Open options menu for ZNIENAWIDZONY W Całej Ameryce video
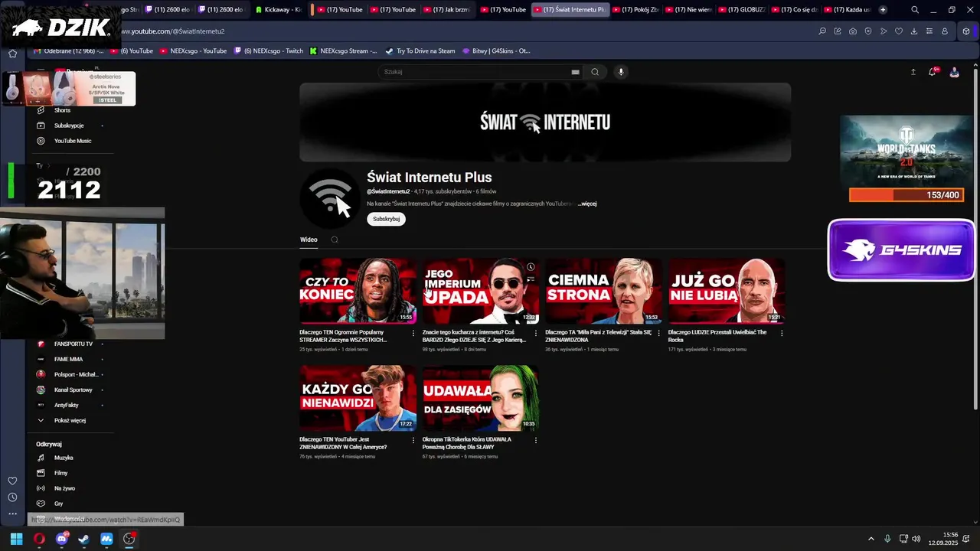This screenshot has height=551, width=980. pos(413,440)
